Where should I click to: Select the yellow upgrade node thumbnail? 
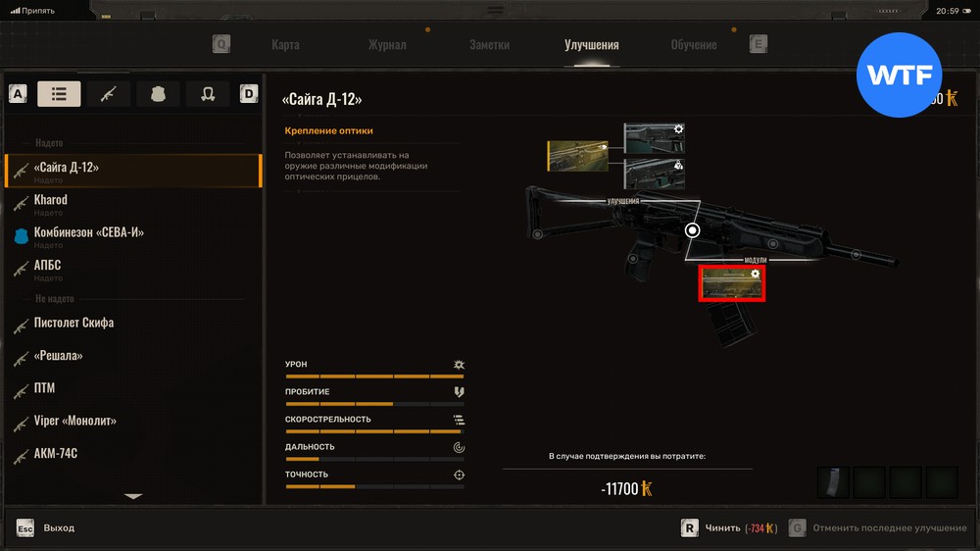coord(577,156)
